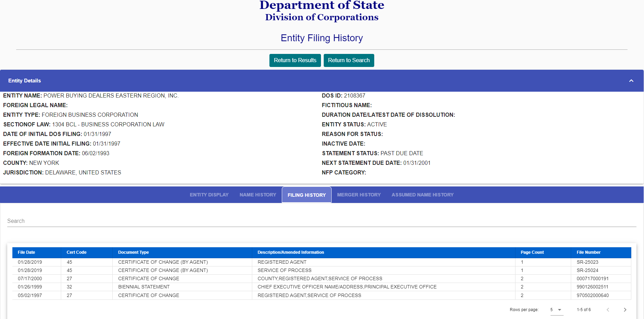This screenshot has width=644, height=319.
Task: Sort by File Date column header
Action: point(26,252)
